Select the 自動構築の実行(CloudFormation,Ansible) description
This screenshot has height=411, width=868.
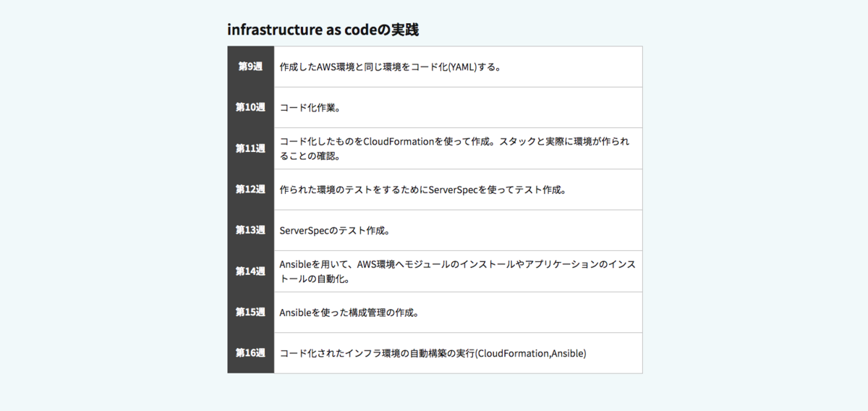(433, 353)
